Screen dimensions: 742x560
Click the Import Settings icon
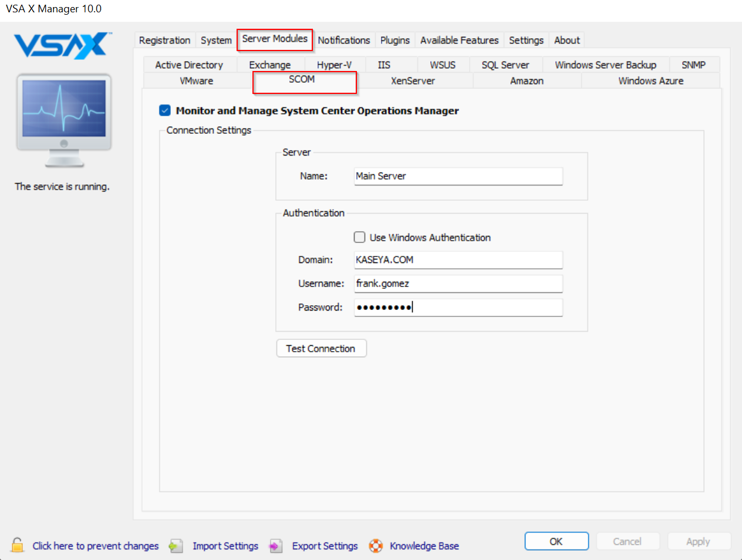pyautogui.click(x=176, y=546)
